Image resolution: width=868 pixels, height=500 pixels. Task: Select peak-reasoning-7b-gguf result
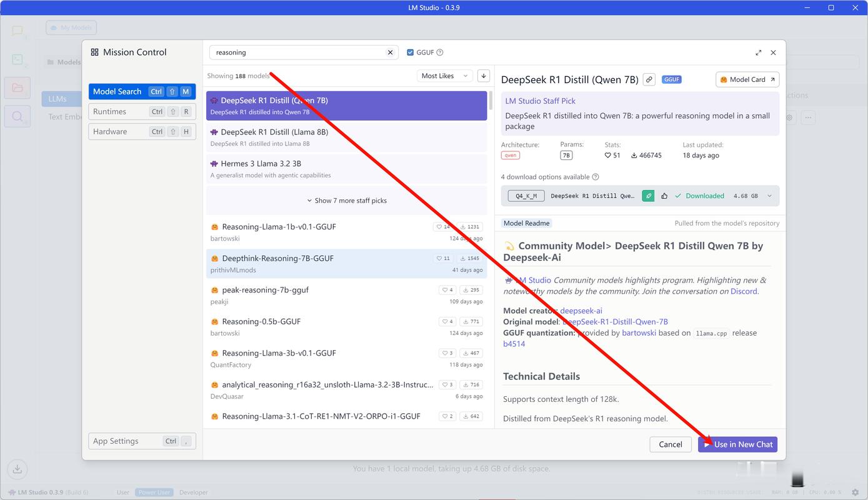coord(347,295)
